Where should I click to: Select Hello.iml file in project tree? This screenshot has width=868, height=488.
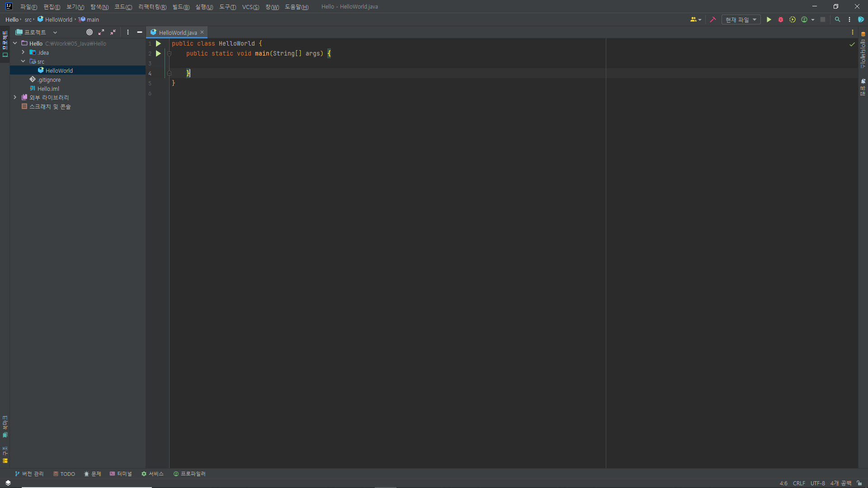[48, 89]
